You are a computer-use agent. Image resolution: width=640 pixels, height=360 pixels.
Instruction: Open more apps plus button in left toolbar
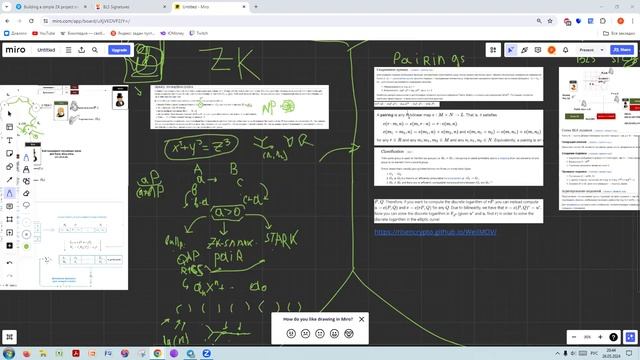(x=9, y=246)
